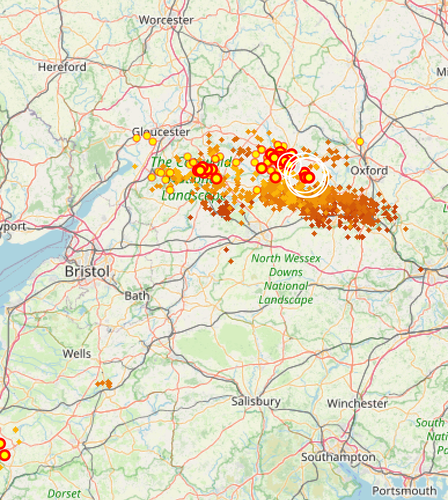The image size is (448, 500).
Task: Click the red-ringed strike at bottom-left corner
Action: (x=5, y=456)
